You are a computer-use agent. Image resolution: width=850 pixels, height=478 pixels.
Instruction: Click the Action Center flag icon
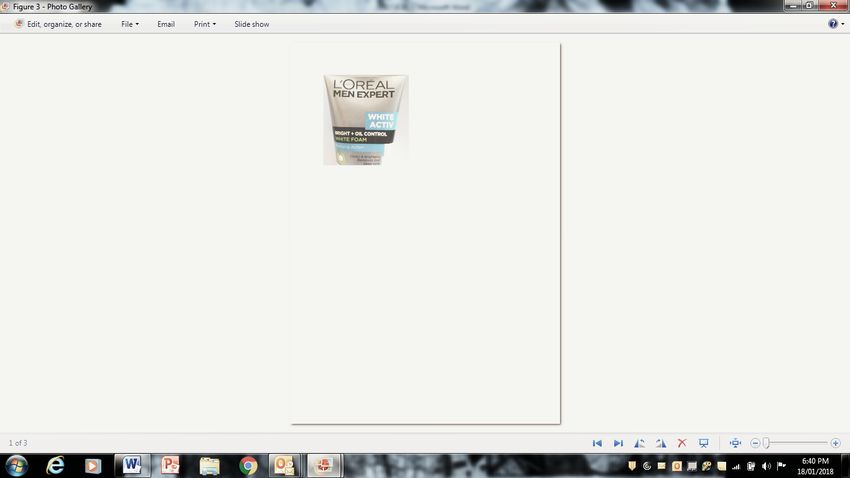(781, 466)
